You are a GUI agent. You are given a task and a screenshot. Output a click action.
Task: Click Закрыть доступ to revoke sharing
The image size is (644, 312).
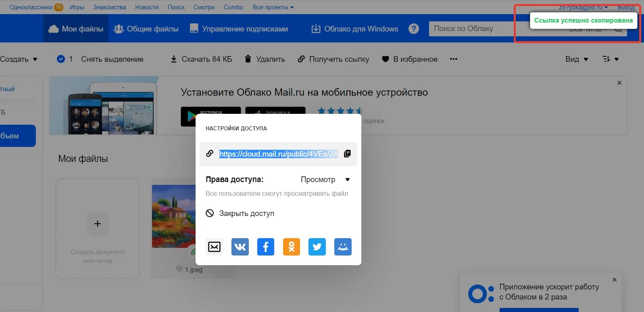[x=240, y=213]
